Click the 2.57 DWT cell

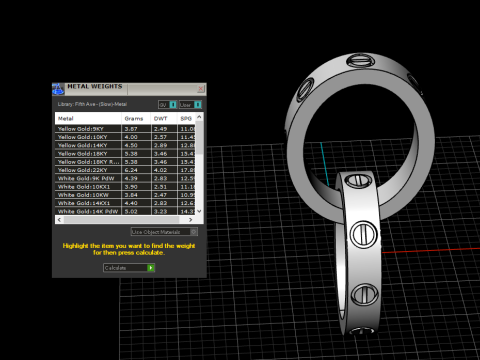tap(164, 137)
